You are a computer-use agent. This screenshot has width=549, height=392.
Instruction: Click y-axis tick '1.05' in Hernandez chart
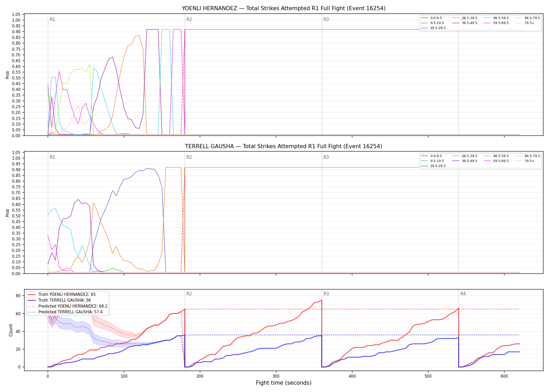[x=16, y=14]
